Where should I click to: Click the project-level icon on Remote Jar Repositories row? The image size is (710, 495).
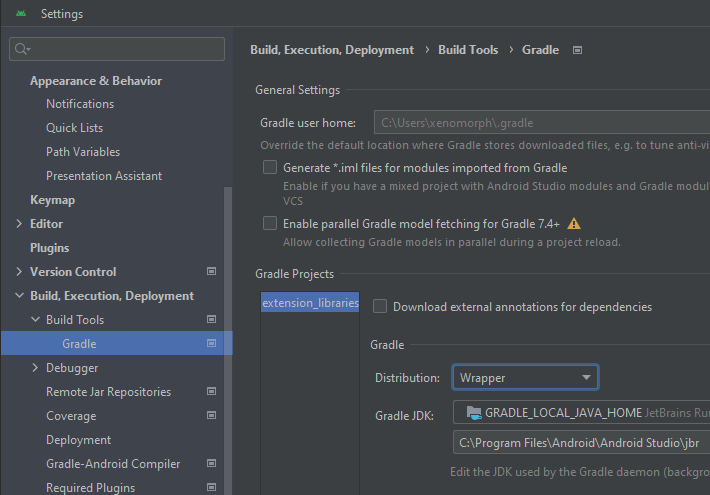pos(211,391)
